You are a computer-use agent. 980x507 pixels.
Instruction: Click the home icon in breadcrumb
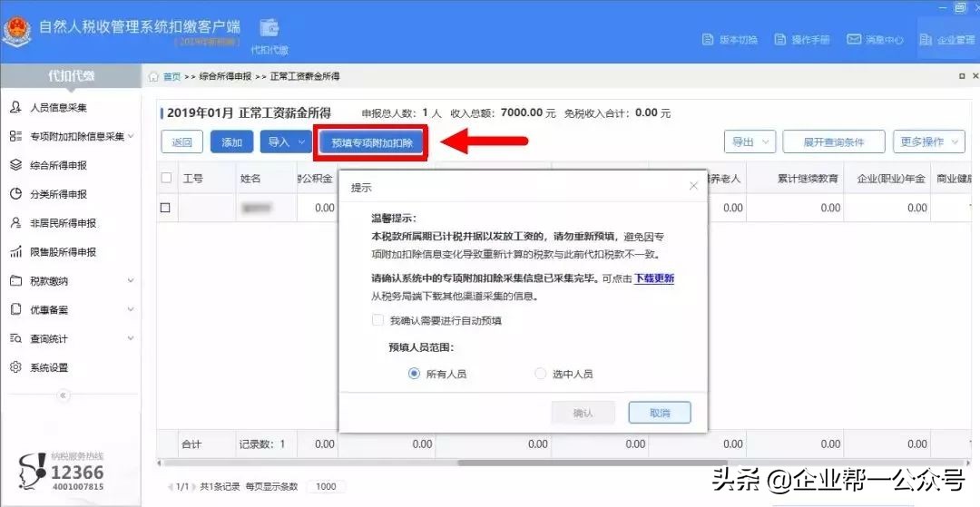tap(153, 77)
